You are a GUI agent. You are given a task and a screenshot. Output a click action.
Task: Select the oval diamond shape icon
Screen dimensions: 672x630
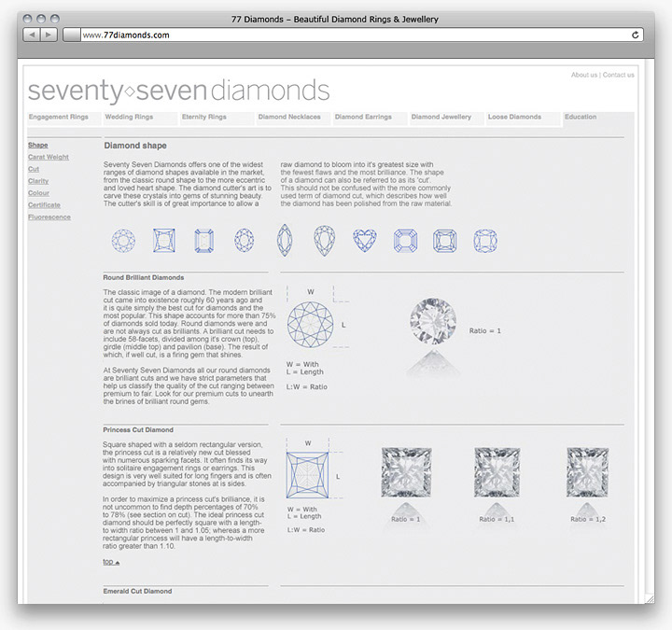(245, 240)
